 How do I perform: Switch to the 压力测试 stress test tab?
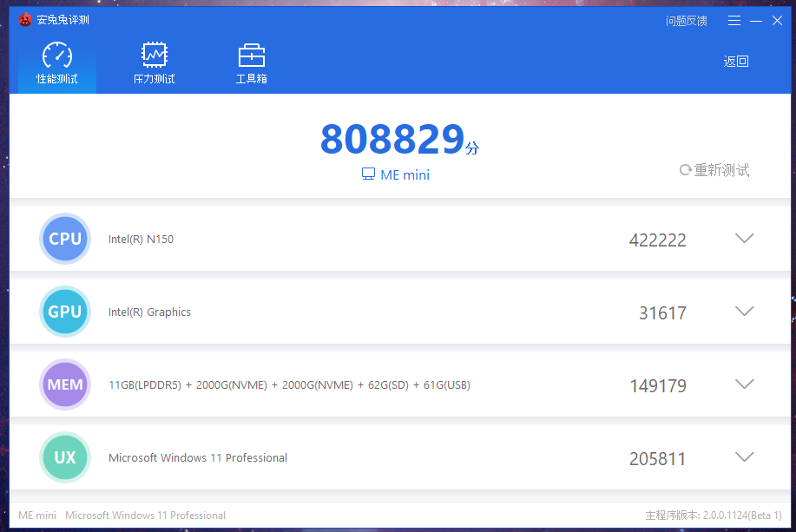(155, 63)
